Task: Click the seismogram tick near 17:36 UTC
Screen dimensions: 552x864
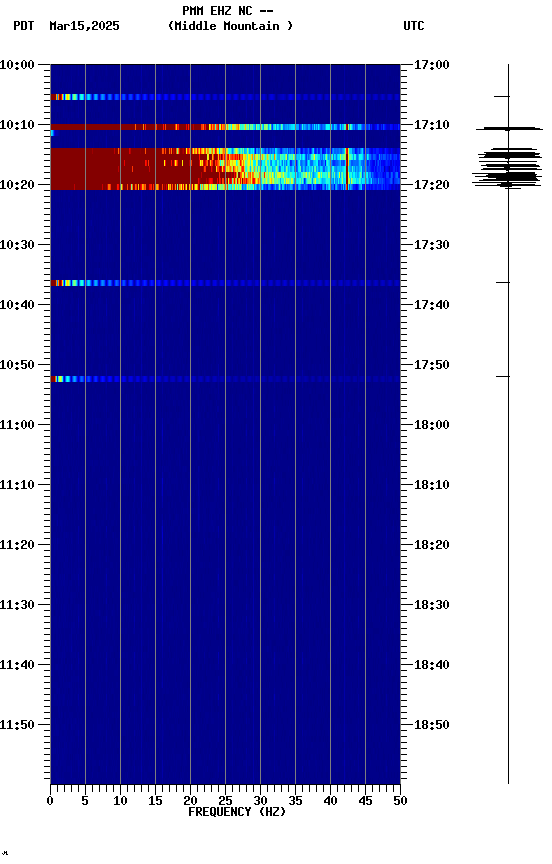Action: click(503, 282)
